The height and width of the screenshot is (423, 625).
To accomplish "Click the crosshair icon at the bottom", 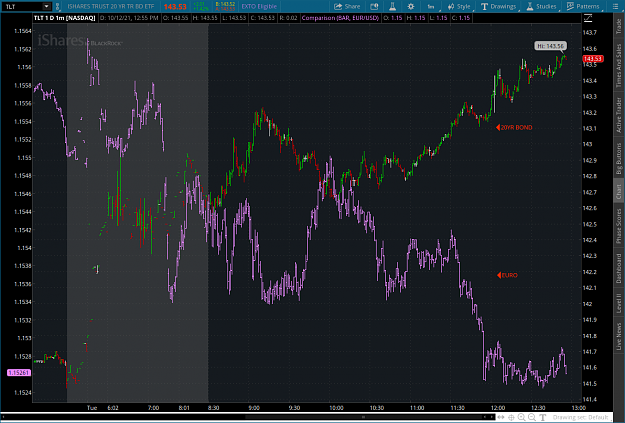I will 511,417.
